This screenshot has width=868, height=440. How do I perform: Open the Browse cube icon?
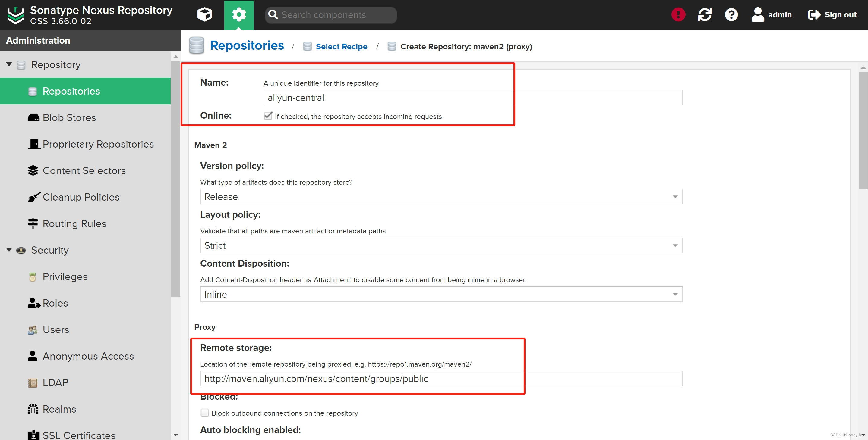coord(204,15)
